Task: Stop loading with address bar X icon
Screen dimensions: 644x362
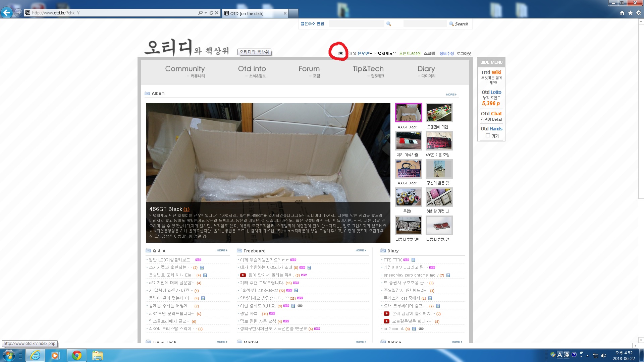Action: click(x=217, y=13)
